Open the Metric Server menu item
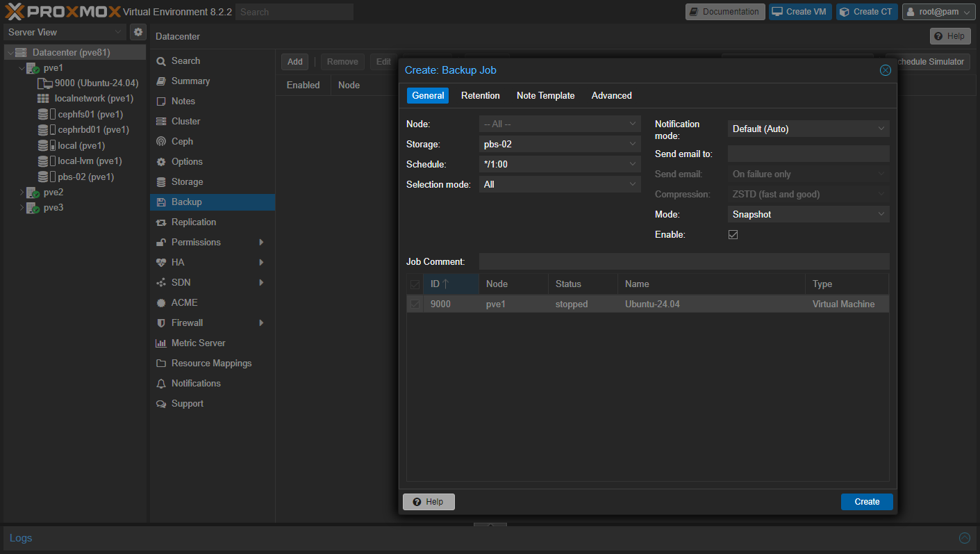Viewport: 980px width, 554px height. [213, 343]
